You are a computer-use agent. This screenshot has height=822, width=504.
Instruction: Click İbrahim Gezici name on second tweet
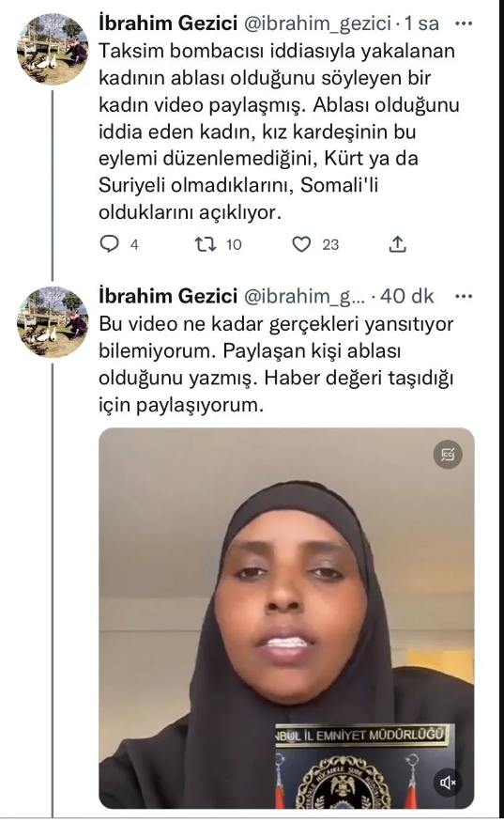coord(168,297)
